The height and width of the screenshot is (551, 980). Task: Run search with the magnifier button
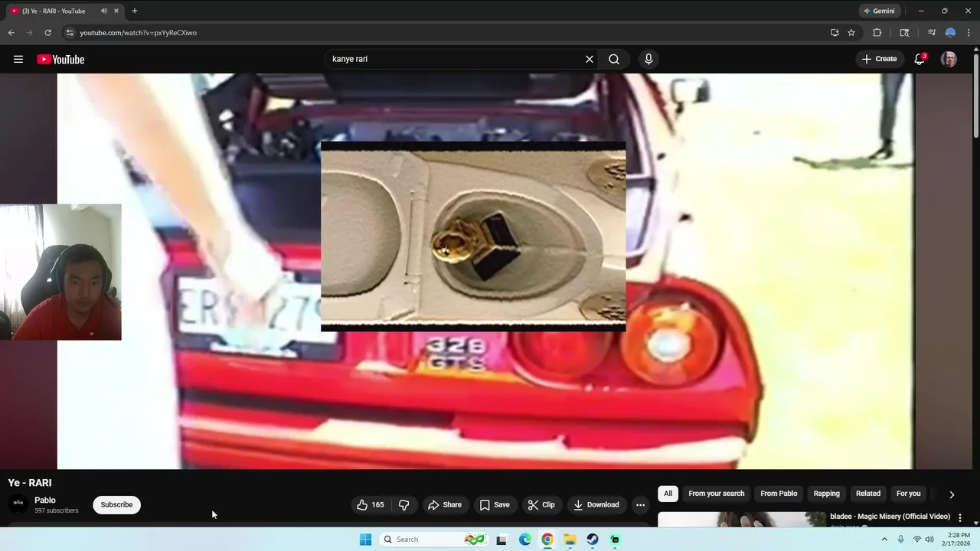(x=614, y=59)
